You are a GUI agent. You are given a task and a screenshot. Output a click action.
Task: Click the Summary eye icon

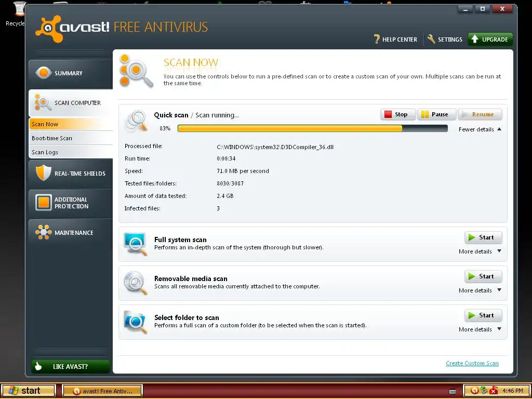(x=44, y=73)
